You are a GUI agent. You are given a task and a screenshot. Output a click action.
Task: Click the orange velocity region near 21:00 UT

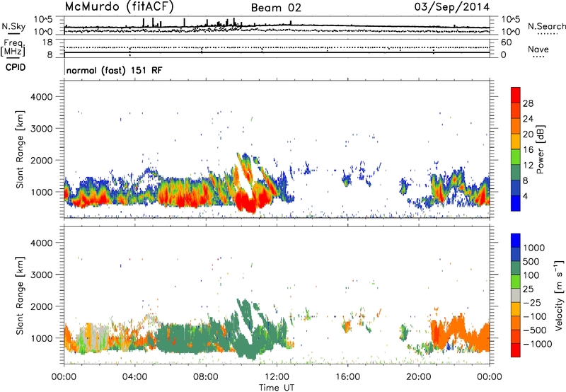tap(437, 332)
